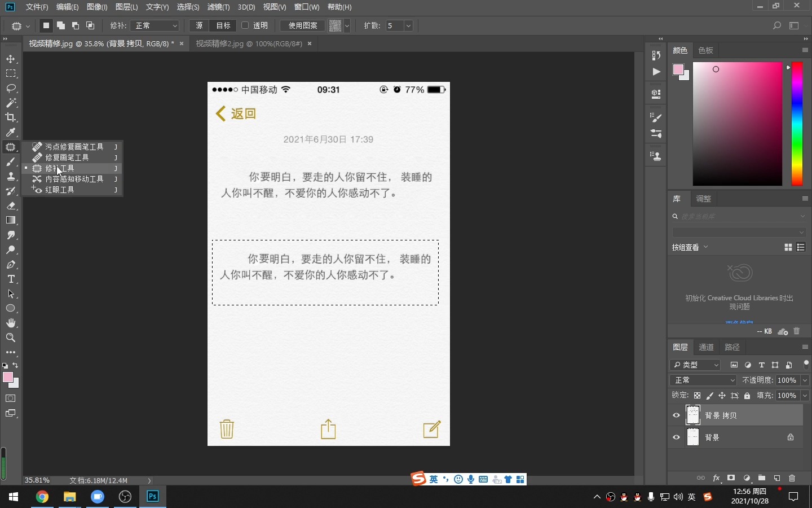This screenshot has height=508, width=812.
Task: Open the 不透明度 opacity dropdown
Action: coord(805,380)
